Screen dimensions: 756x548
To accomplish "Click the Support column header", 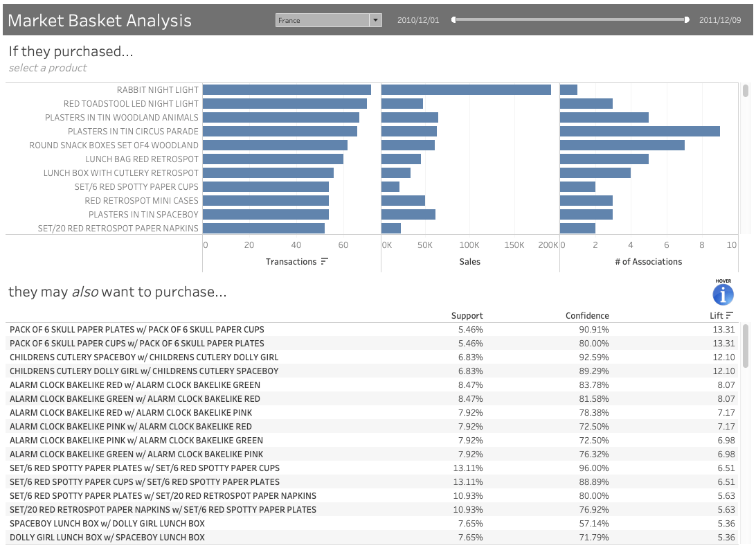I will [x=467, y=315].
